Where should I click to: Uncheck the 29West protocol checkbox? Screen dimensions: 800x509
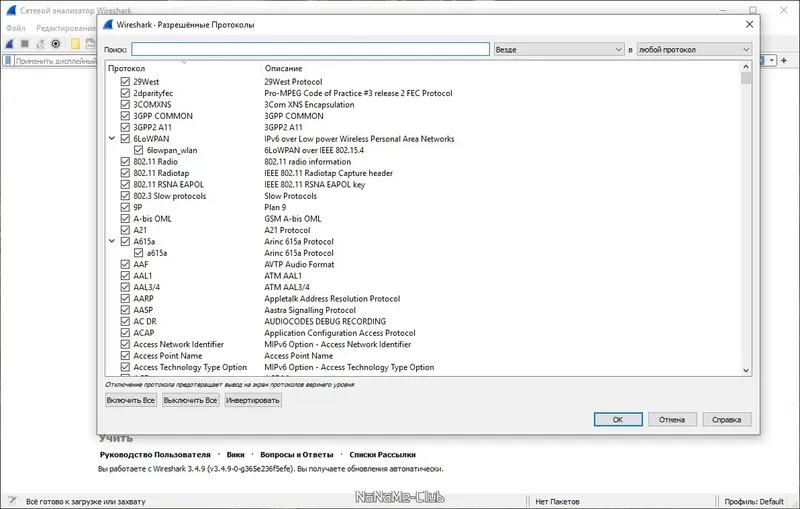125,82
